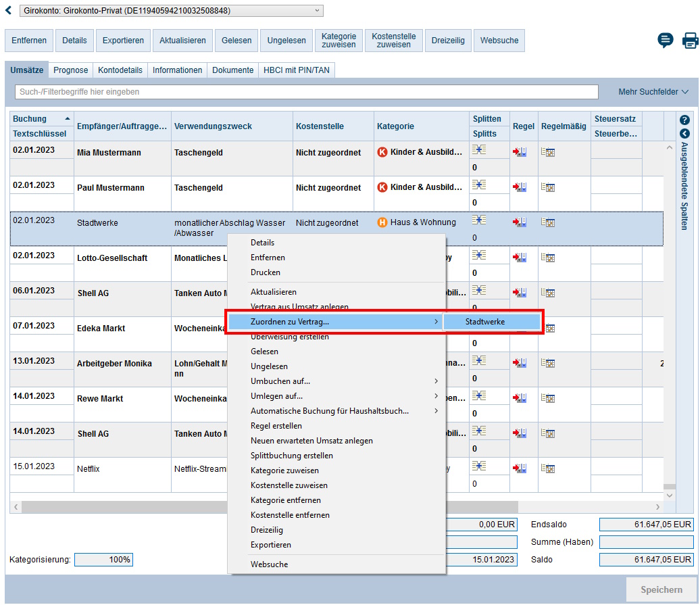Screen dimensions: 700x605
Task: Open the Girokonto account dropdown
Action: pyautogui.click(x=172, y=11)
